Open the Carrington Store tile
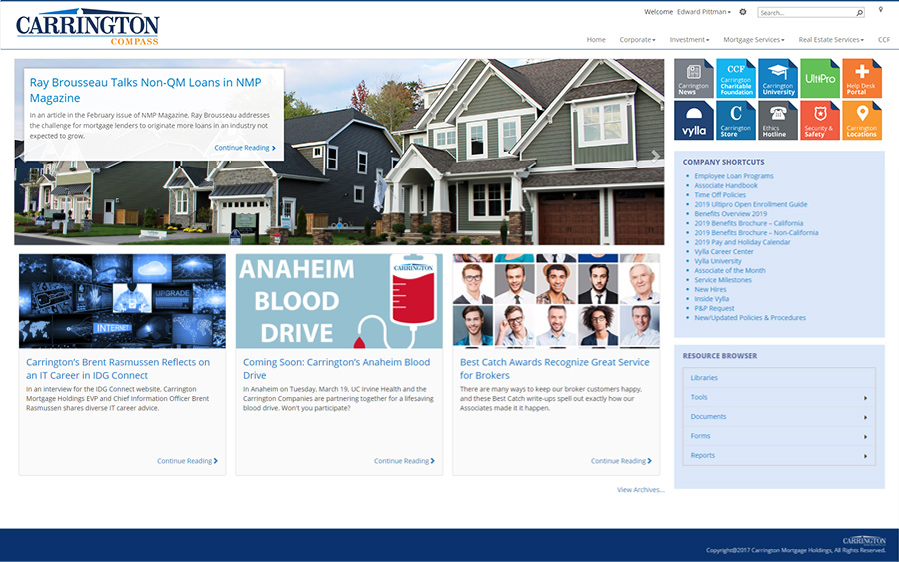The width and height of the screenshot is (899, 562). pyautogui.click(x=736, y=120)
